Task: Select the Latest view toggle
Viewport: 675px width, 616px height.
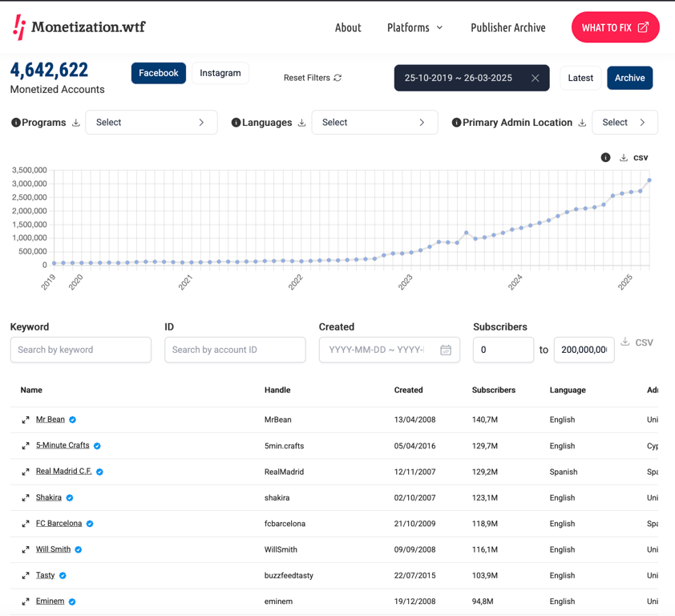Action: point(580,78)
